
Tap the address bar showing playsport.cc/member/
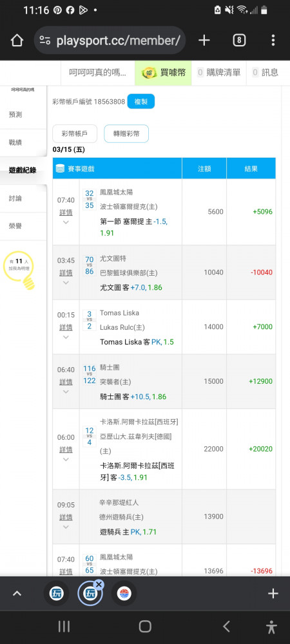click(x=110, y=40)
